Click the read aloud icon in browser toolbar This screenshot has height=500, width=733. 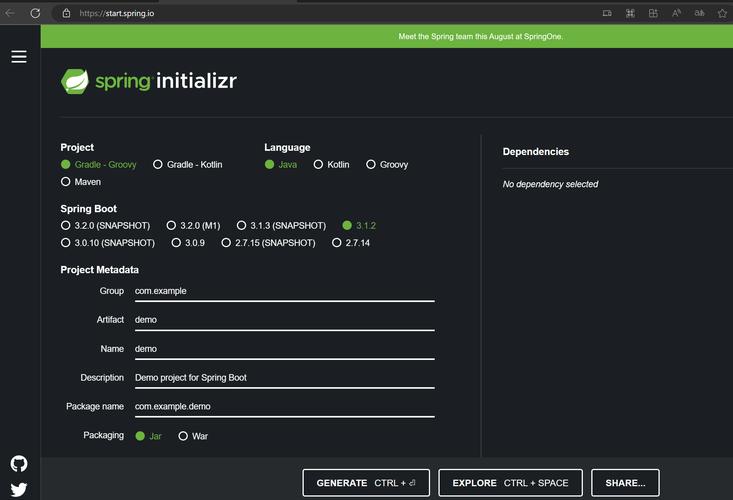(x=676, y=13)
